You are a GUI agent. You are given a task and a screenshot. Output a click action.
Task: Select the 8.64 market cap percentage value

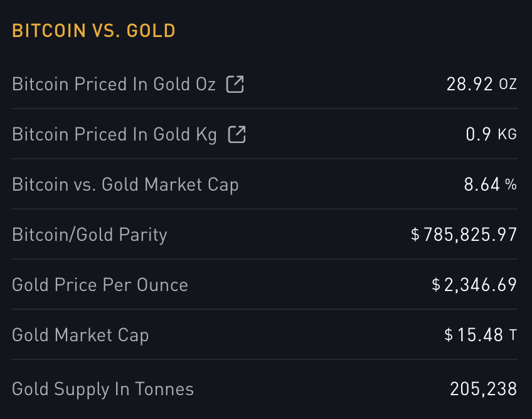[482, 184]
